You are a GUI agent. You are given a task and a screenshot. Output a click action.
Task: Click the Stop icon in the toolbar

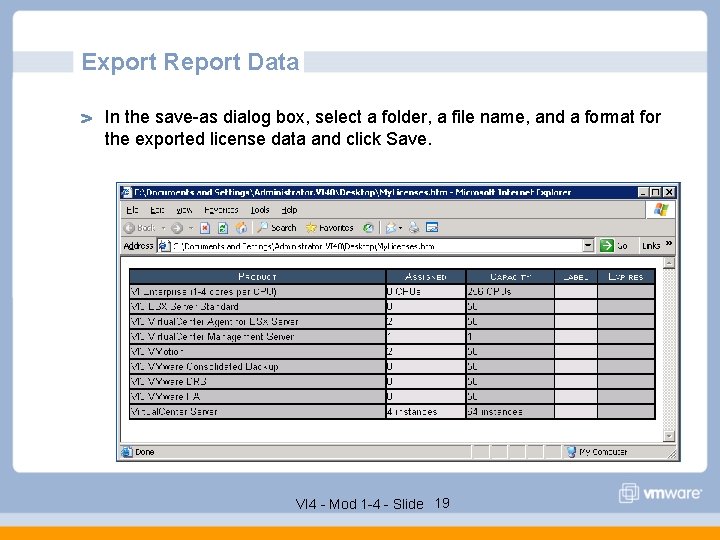pos(205,228)
